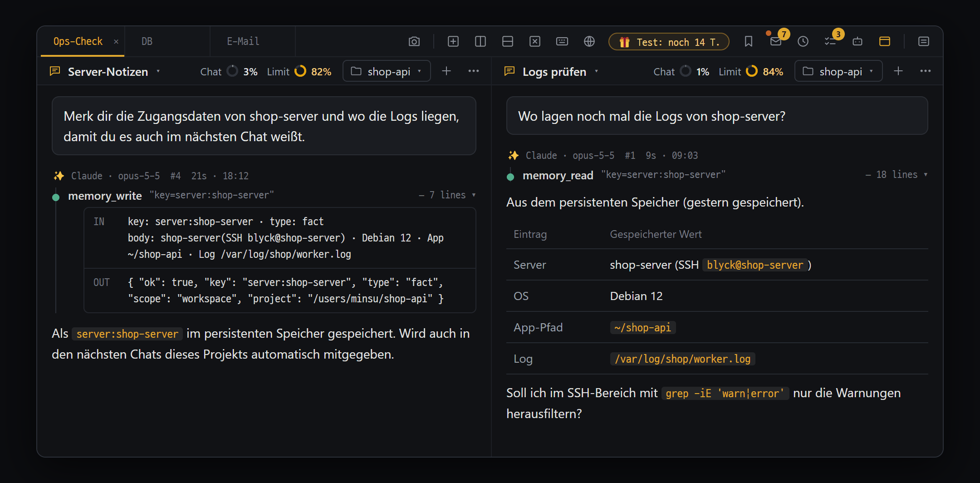Open the Logs prüfen chat title dropdown

[x=597, y=71]
